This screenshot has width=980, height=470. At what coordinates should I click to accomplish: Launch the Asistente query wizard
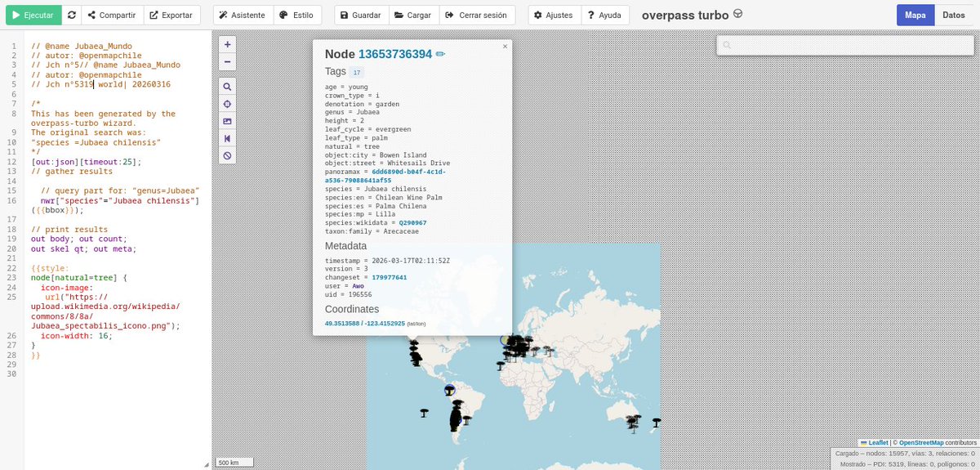tap(242, 15)
